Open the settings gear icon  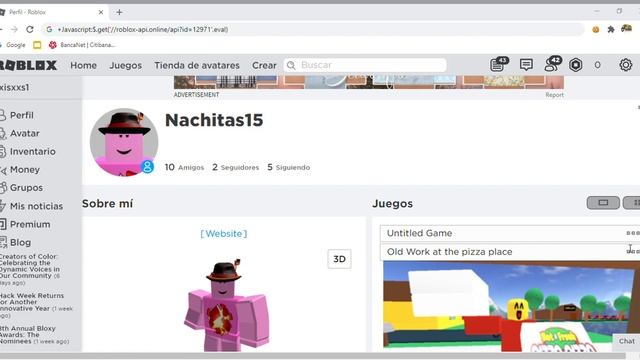pyautogui.click(x=625, y=65)
